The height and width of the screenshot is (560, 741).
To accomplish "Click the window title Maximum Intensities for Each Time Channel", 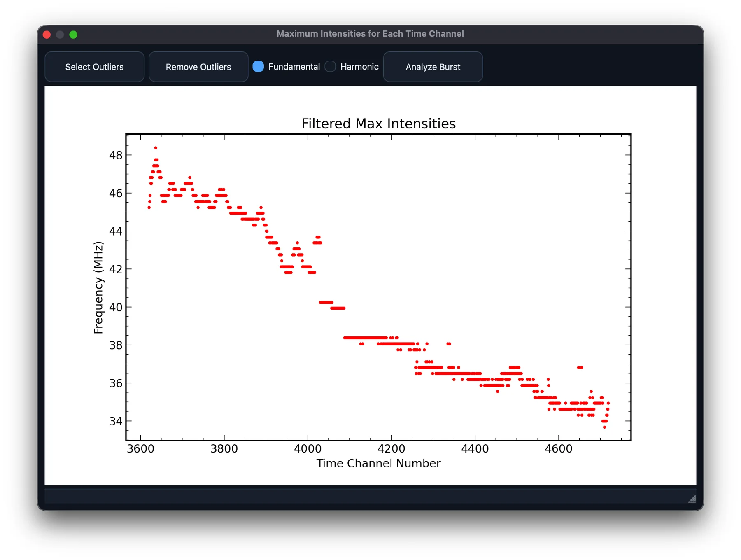I will point(370,34).
